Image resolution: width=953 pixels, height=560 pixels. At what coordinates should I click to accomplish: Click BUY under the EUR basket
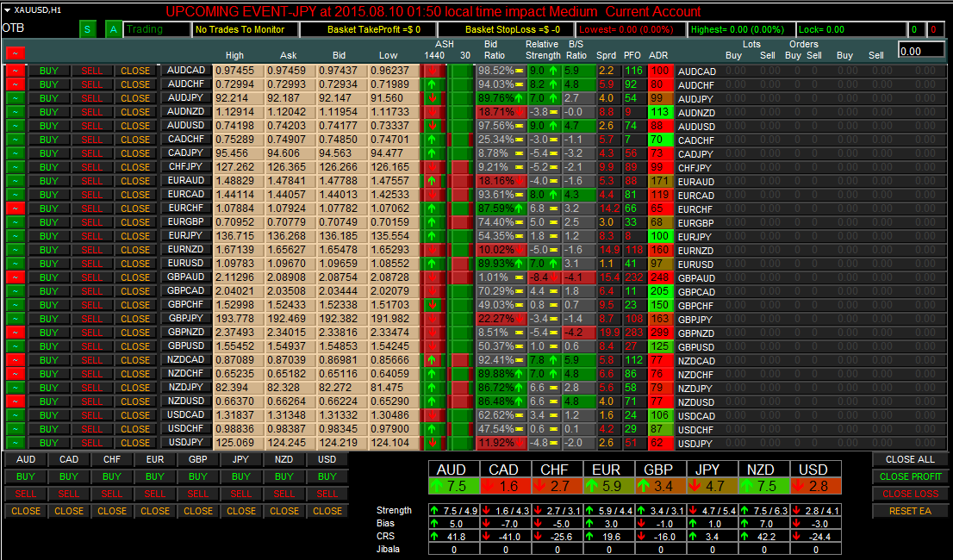click(155, 476)
